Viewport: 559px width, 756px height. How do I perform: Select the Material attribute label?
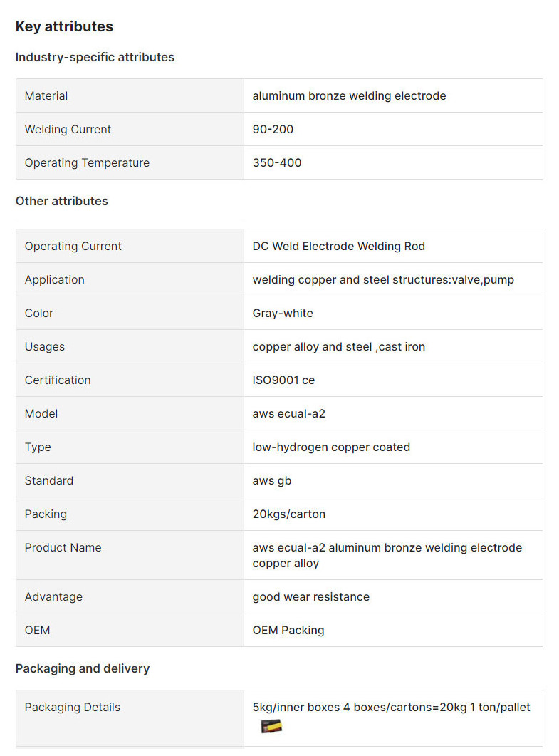tap(46, 95)
